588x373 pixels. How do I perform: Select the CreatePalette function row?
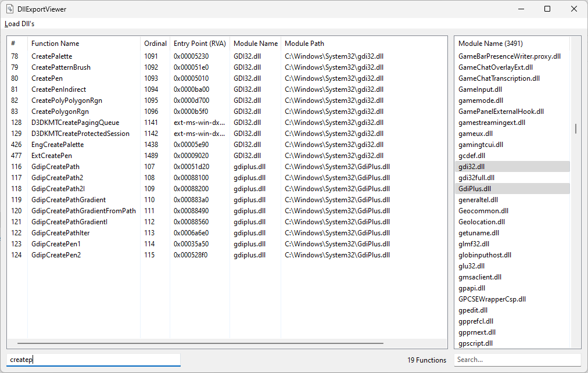pos(227,56)
